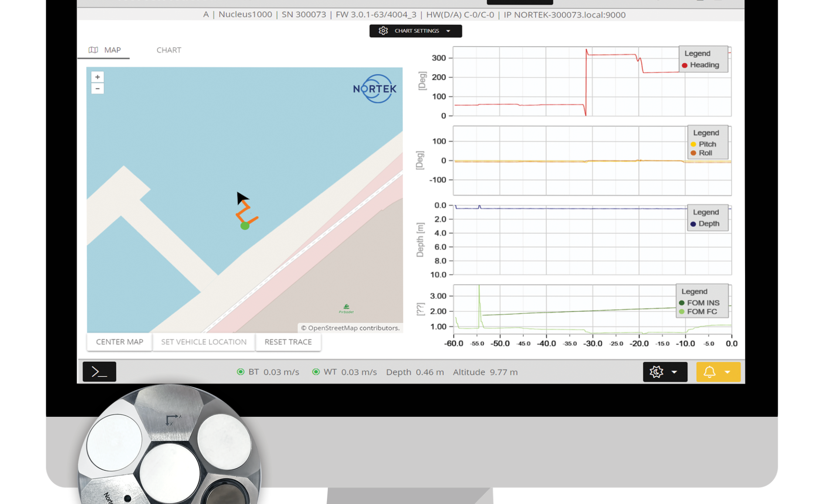Open the dropdown next to the bell icon
The image size is (837, 504).
[x=727, y=372]
